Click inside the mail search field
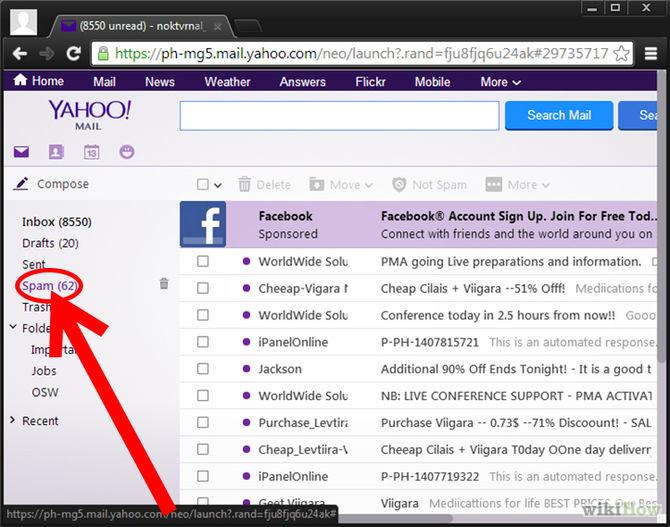 click(339, 115)
